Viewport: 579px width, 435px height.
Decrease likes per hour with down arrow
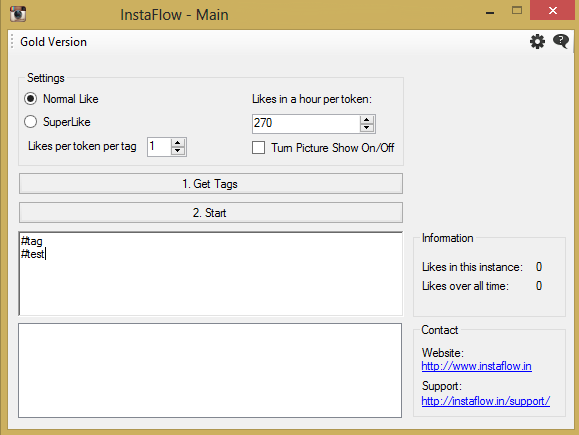(367, 128)
